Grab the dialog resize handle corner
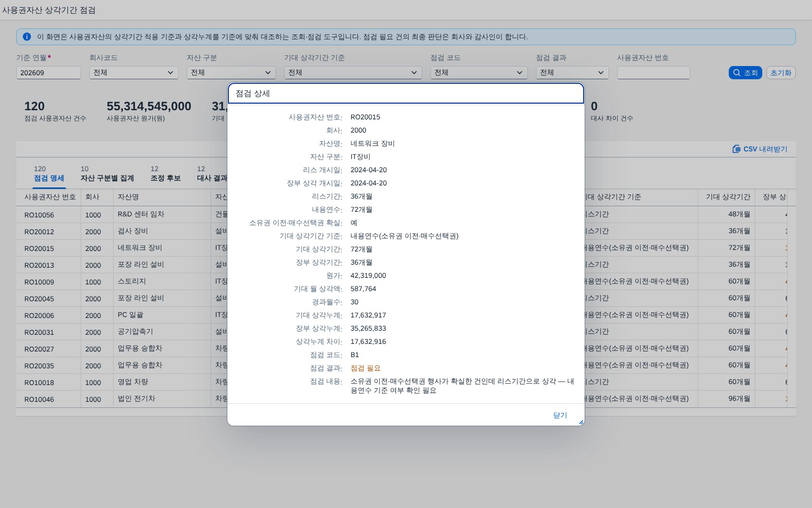This screenshot has width=812, height=508. pyautogui.click(x=581, y=422)
